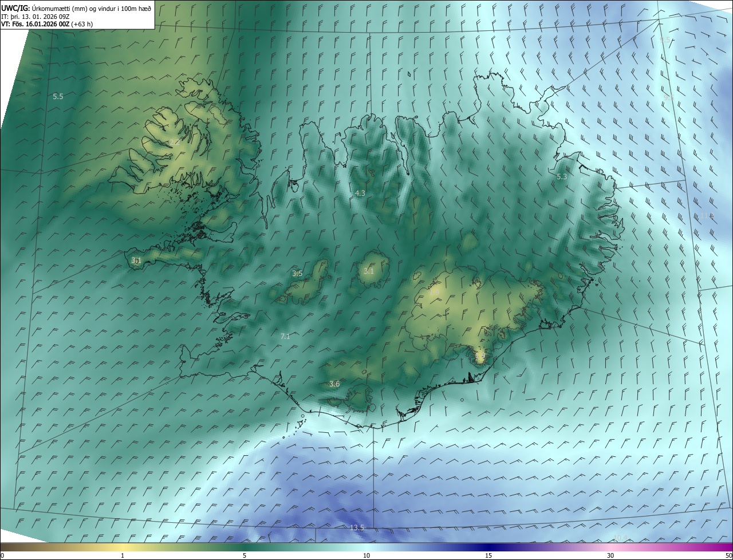Click the 5.3 value label on the map
This screenshot has height=560, width=733.
[562, 176]
